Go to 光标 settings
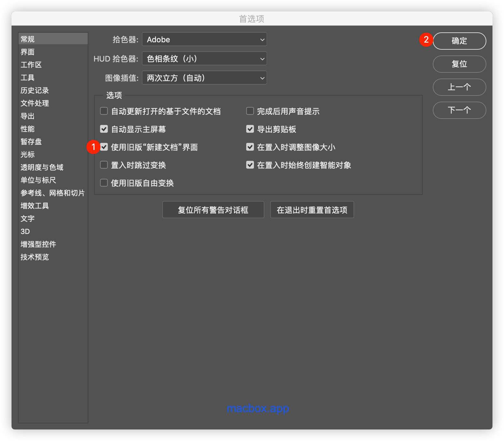Screen dimensions: 504x441 (53, 154)
